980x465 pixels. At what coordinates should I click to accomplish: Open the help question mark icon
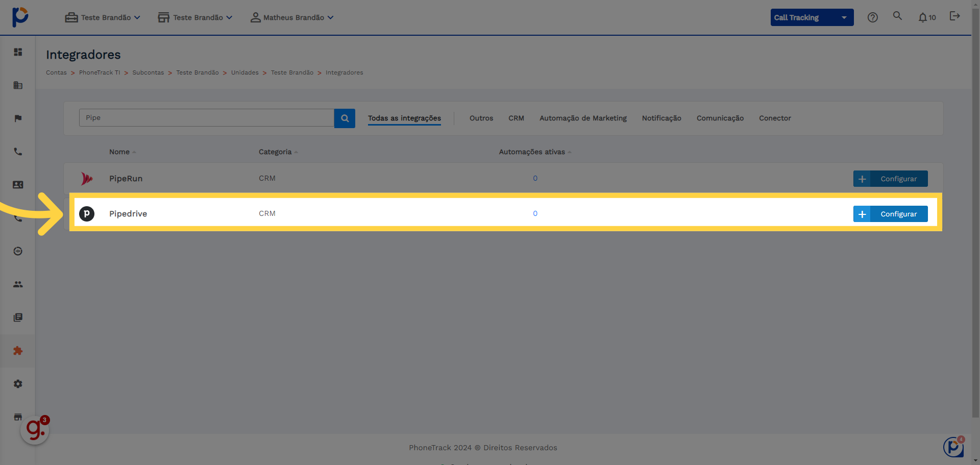coord(873,17)
